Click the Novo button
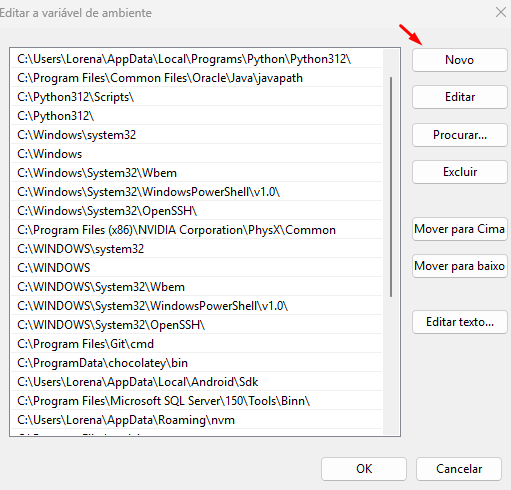The image size is (511, 490). tap(460, 60)
